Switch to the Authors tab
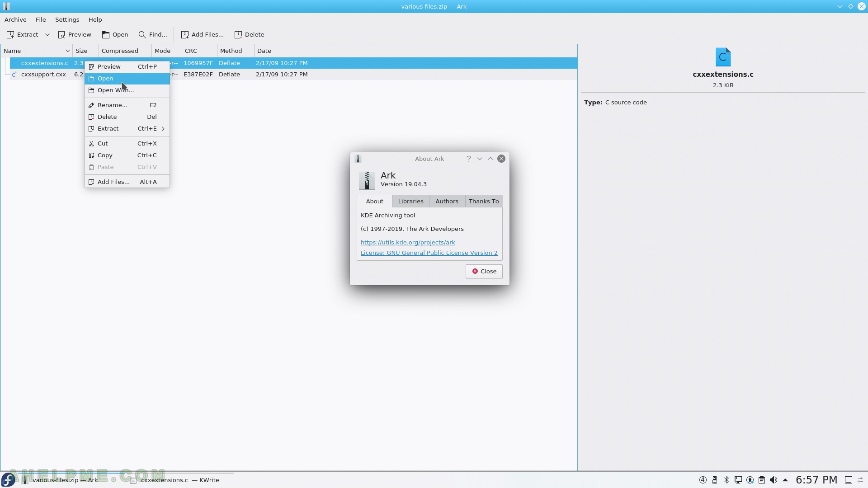868x488 pixels. [447, 202]
